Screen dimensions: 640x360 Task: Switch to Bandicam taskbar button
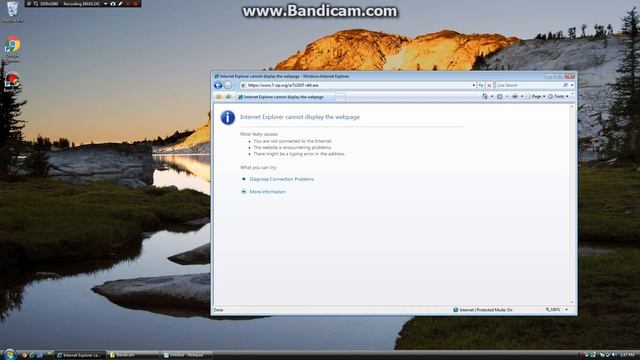point(133,355)
